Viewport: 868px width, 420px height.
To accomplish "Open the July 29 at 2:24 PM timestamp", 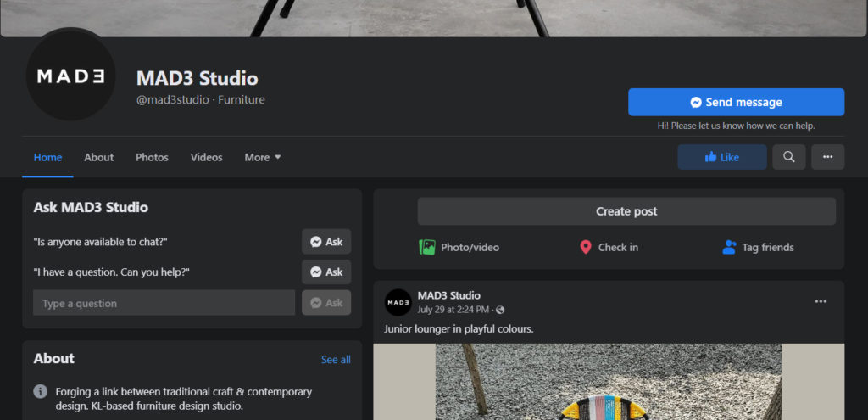I will tap(453, 310).
